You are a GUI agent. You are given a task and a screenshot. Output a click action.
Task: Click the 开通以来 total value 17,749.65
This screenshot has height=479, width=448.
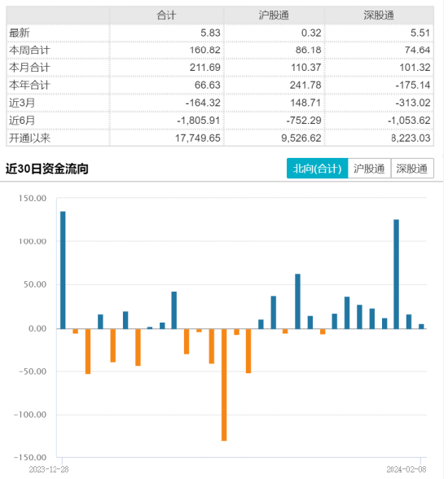coord(198,138)
